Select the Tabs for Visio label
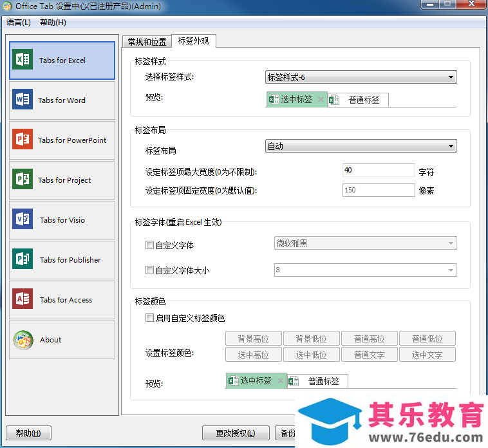 [62, 220]
